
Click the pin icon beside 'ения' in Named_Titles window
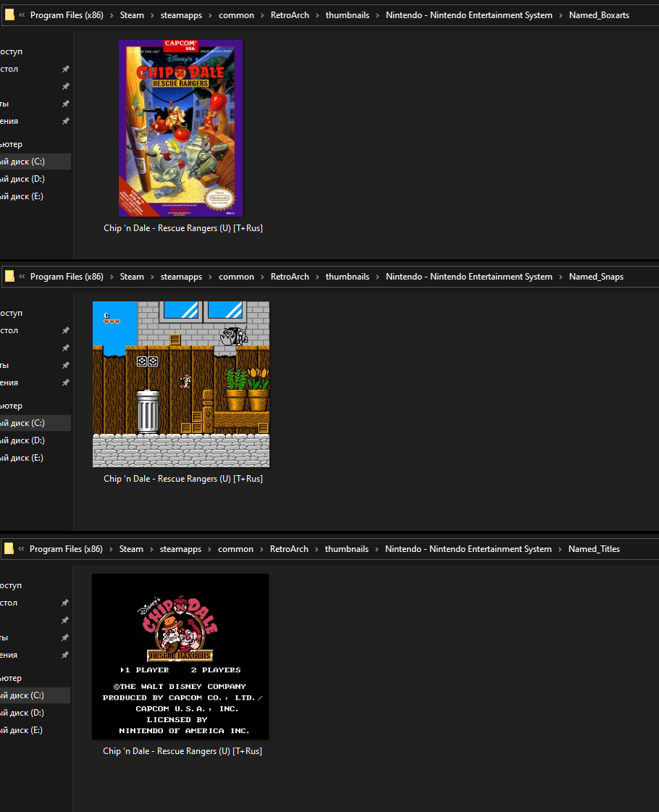click(x=64, y=655)
